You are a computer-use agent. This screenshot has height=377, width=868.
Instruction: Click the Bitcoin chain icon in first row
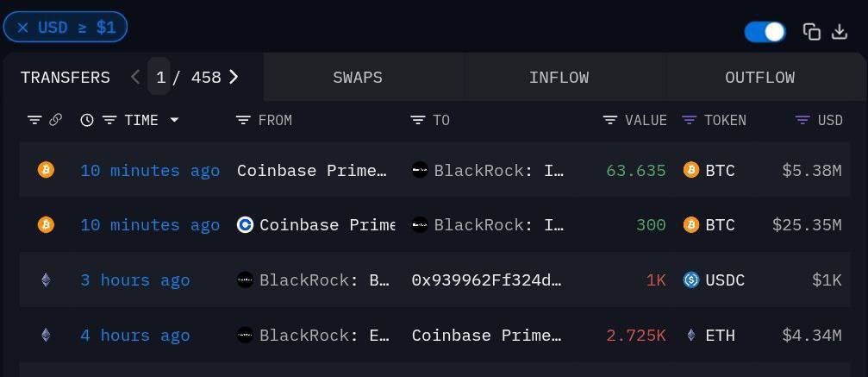click(46, 170)
